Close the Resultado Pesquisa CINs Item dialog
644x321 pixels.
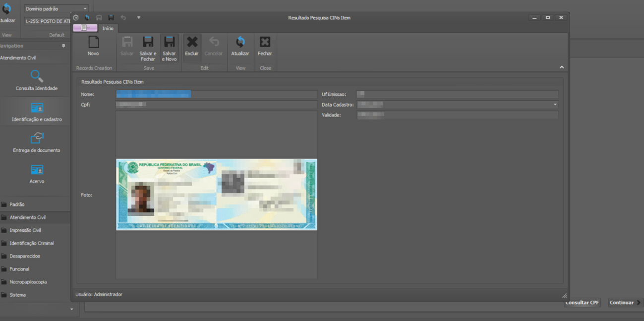[561, 17]
